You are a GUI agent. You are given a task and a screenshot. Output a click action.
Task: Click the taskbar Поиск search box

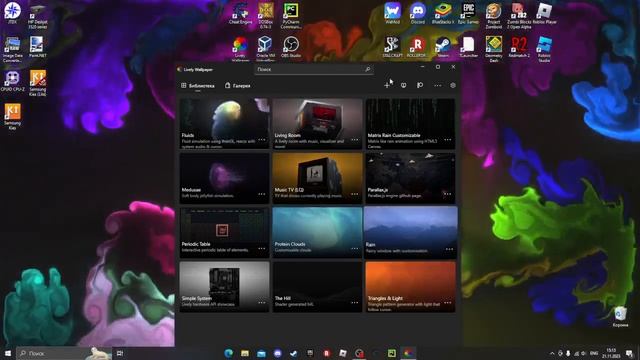point(64,353)
